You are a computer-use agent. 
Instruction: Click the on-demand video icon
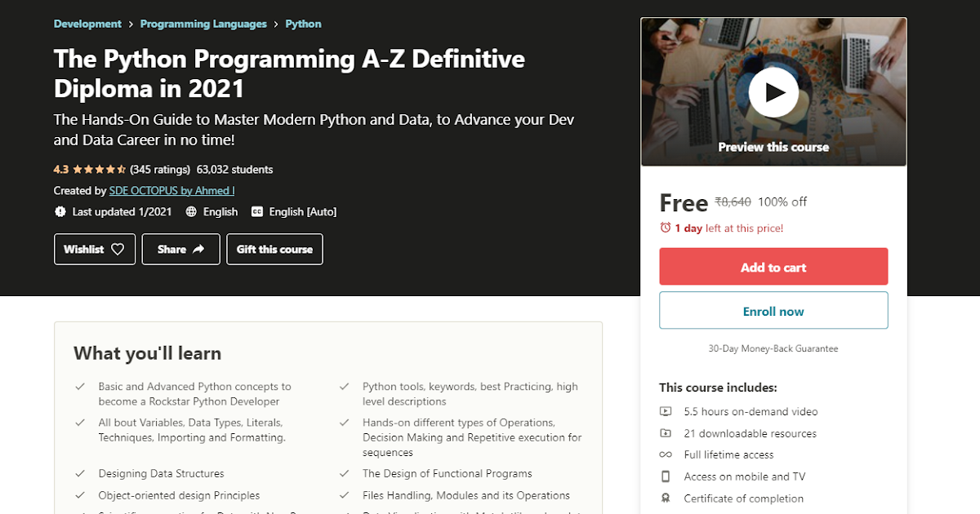click(666, 411)
